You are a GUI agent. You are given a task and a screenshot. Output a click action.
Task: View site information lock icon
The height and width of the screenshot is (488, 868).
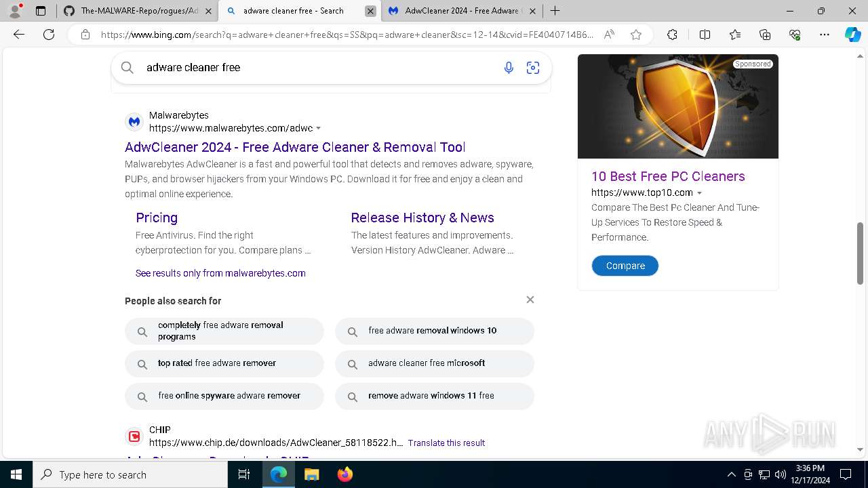85,35
